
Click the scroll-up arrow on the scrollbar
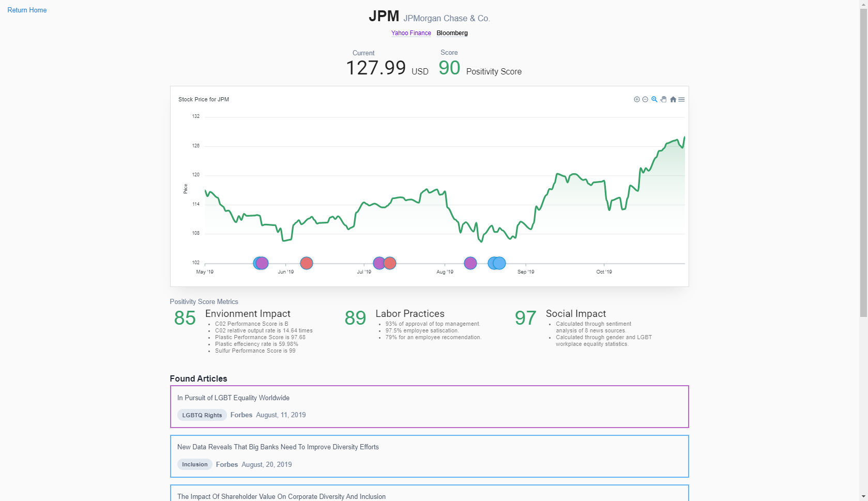pos(863,4)
